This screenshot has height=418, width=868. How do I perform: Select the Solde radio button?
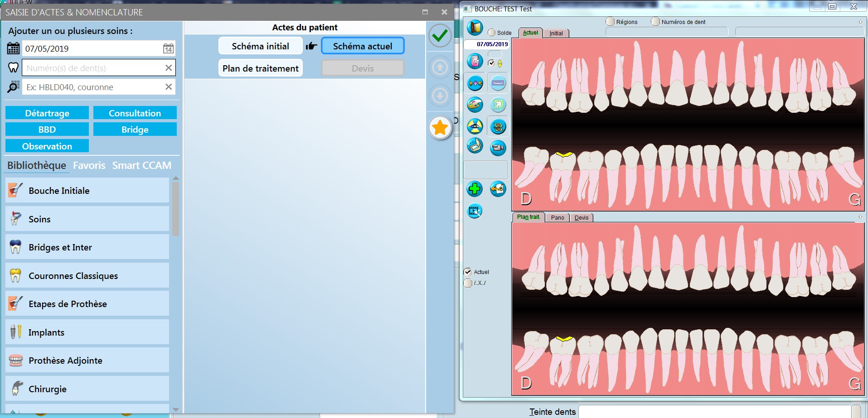click(x=492, y=33)
